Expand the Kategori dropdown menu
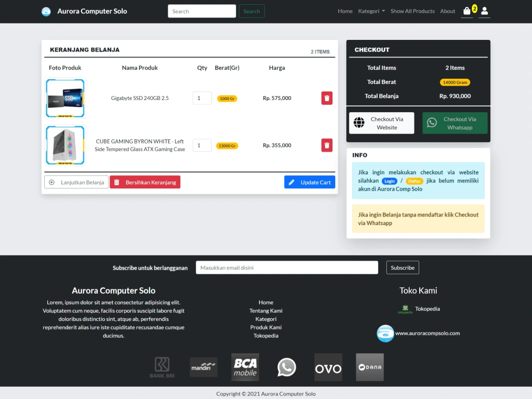 point(371,11)
